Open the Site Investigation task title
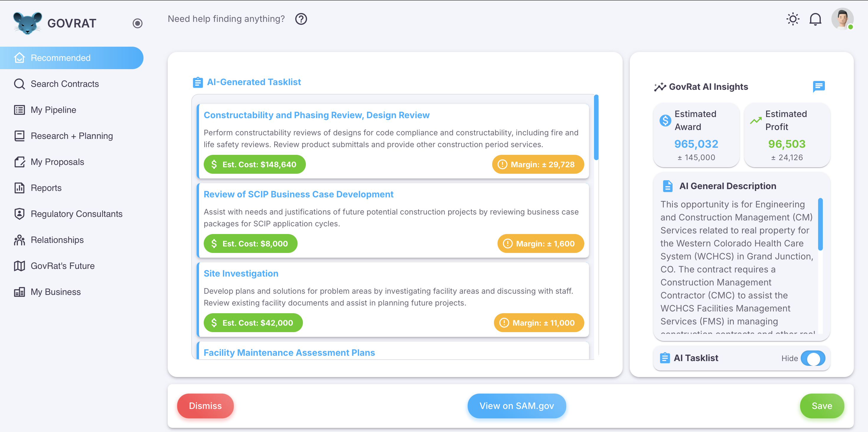 (x=241, y=274)
